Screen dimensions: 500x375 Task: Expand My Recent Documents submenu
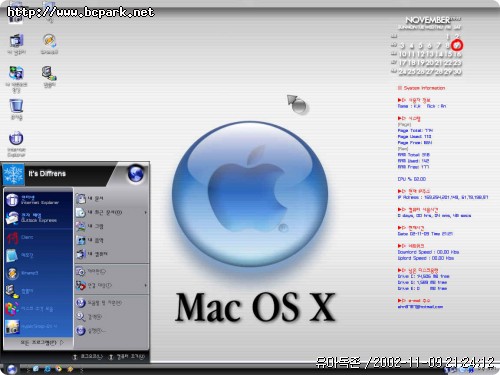click(x=111, y=212)
